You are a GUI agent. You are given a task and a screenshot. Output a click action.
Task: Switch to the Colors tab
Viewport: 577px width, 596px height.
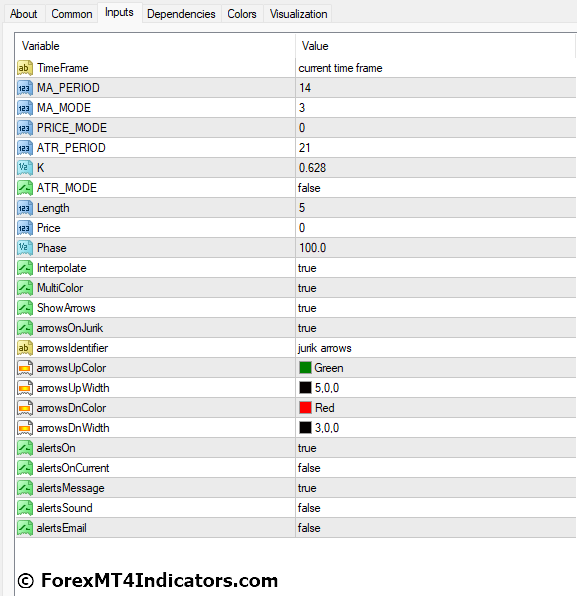pos(242,14)
